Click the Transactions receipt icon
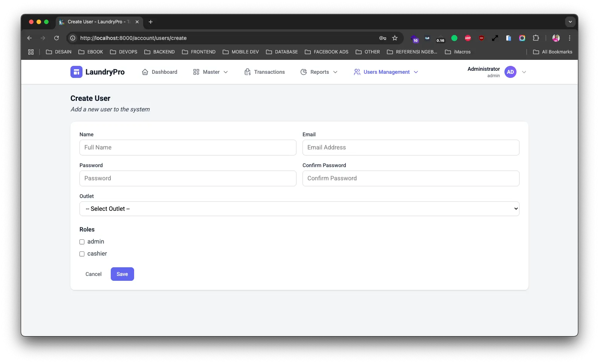The height and width of the screenshot is (364, 599). 248,72
